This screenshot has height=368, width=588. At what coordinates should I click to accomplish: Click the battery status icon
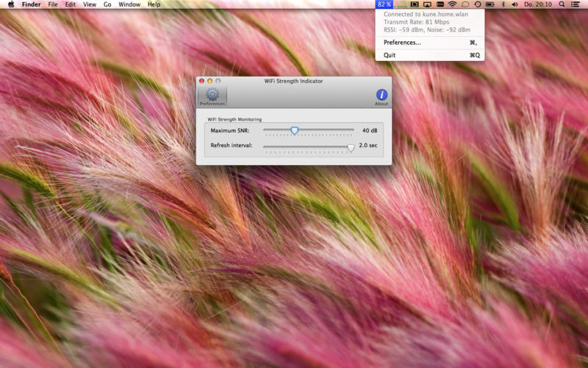click(490, 4)
